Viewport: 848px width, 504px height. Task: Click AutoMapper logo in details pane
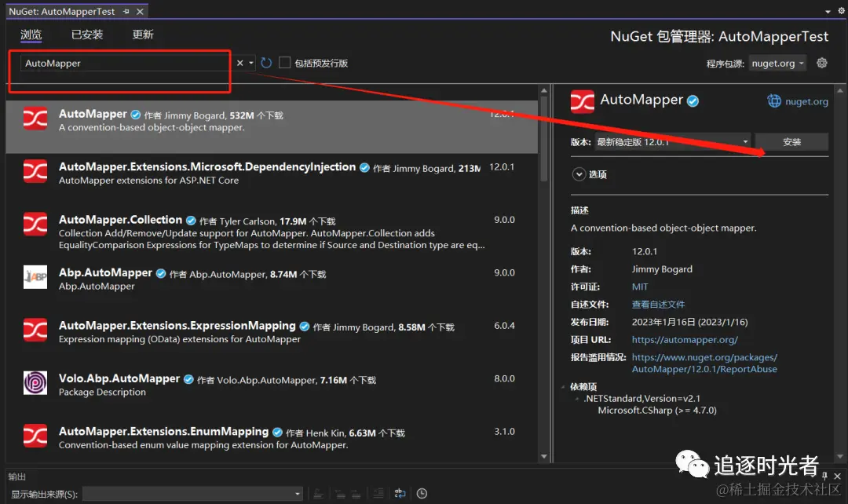click(x=583, y=101)
